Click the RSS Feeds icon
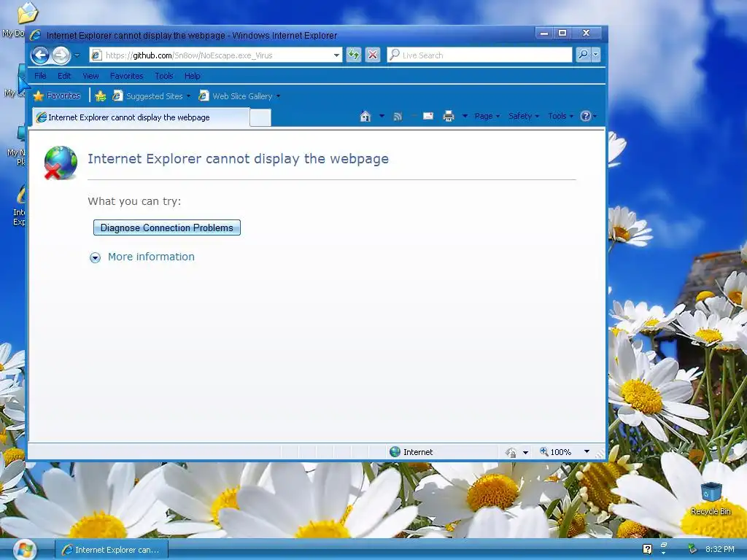Image resolution: width=747 pixels, height=560 pixels. pyautogui.click(x=398, y=116)
